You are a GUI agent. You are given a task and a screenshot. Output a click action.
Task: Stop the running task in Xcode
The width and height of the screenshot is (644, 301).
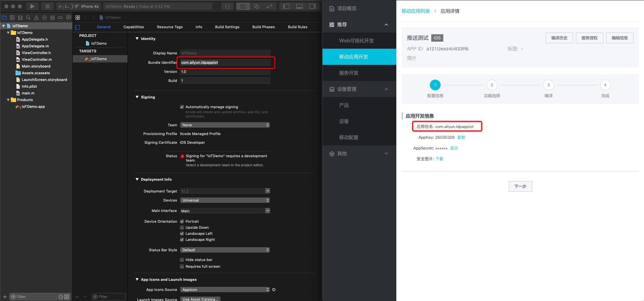pos(48,6)
